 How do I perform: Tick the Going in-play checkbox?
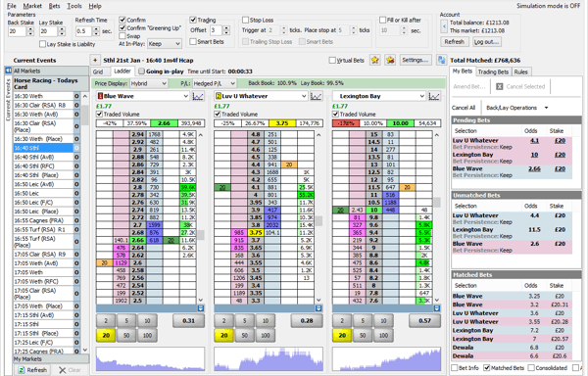click(x=141, y=71)
